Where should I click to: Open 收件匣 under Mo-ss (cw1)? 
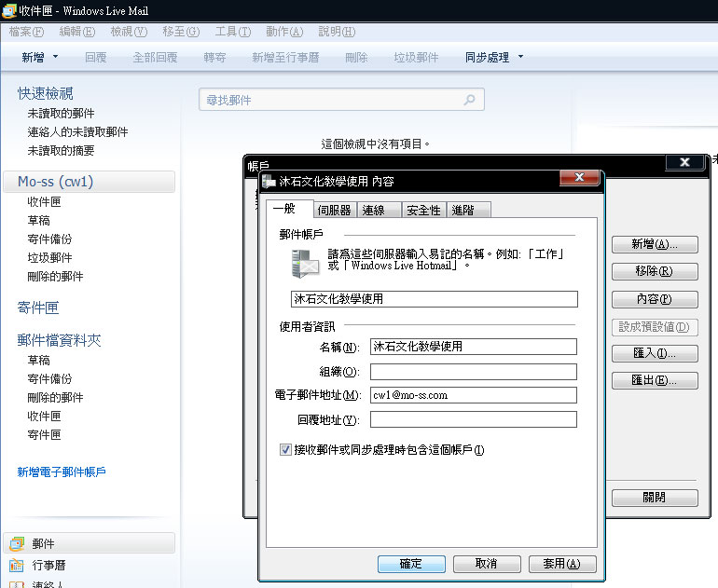[44, 202]
